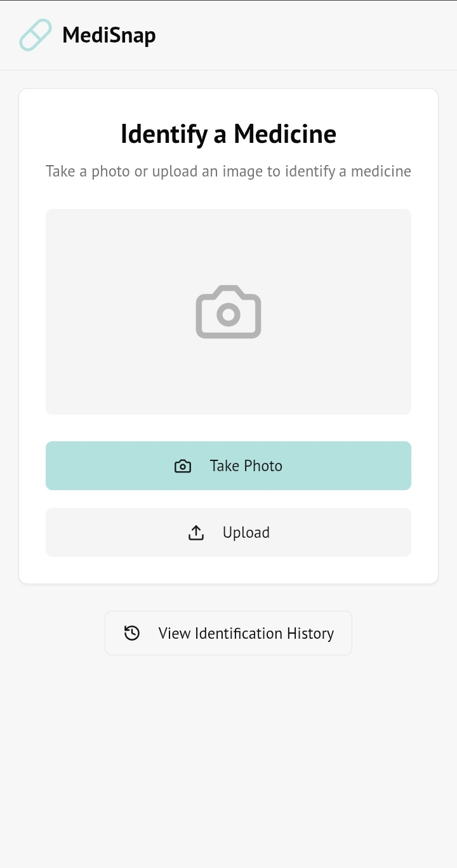
Task: Click the word "History" in the history button
Action: point(310,634)
